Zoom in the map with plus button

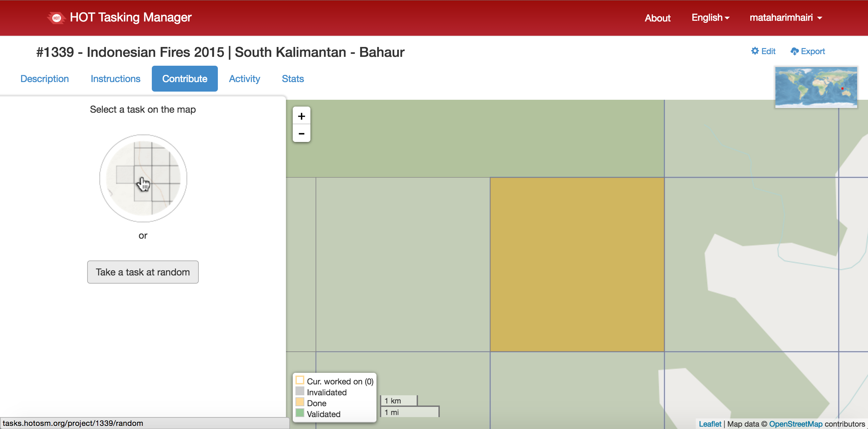click(x=301, y=116)
